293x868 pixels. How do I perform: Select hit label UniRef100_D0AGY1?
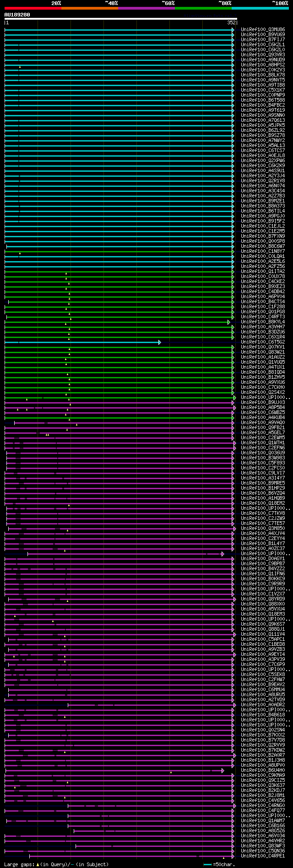[263, 558]
